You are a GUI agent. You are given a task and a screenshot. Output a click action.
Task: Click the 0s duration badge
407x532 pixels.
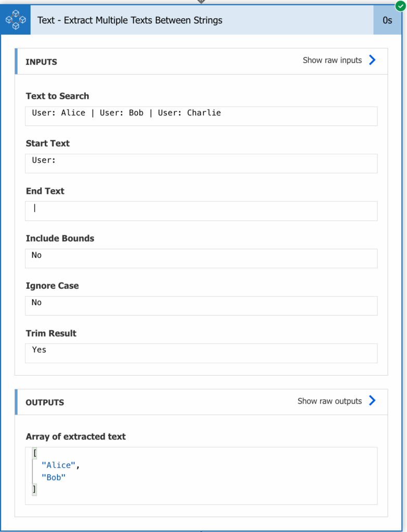[x=387, y=20]
